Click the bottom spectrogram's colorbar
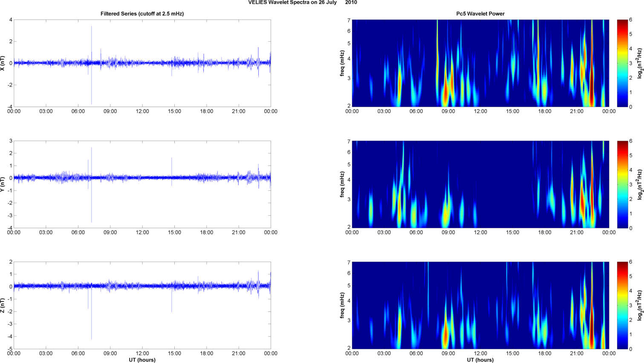 click(x=622, y=305)
